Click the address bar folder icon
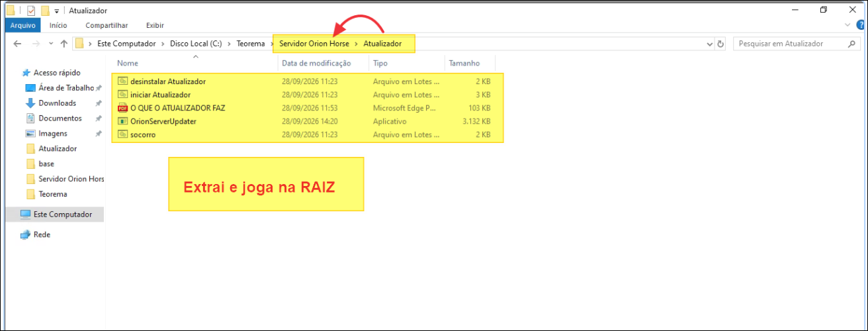 (79, 44)
